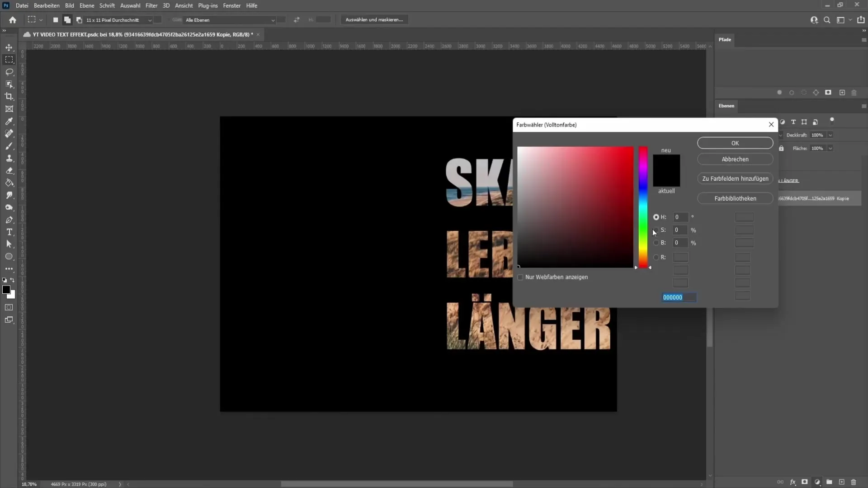Select the R radio button

click(x=656, y=257)
